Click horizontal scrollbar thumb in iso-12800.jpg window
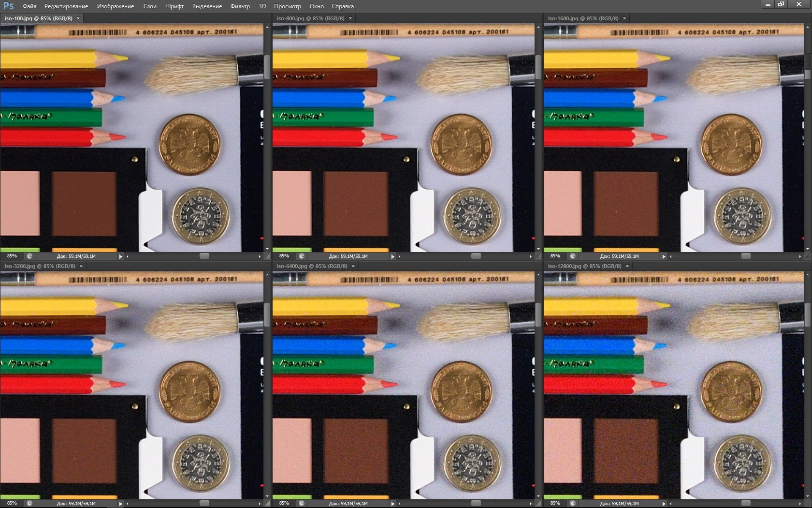This screenshot has height=508, width=812. point(746,503)
